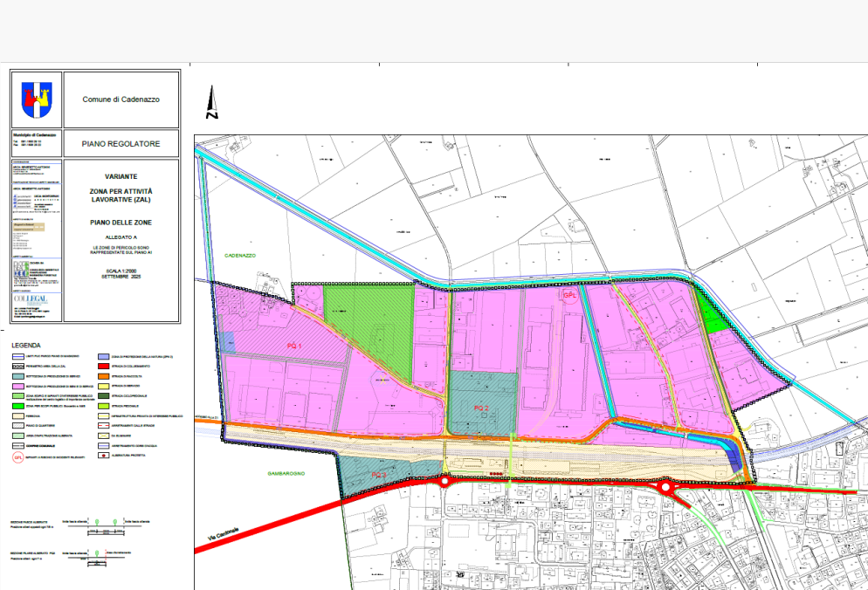Click the PQ 1 label on the map
868x590 pixels.
tap(294, 346)
